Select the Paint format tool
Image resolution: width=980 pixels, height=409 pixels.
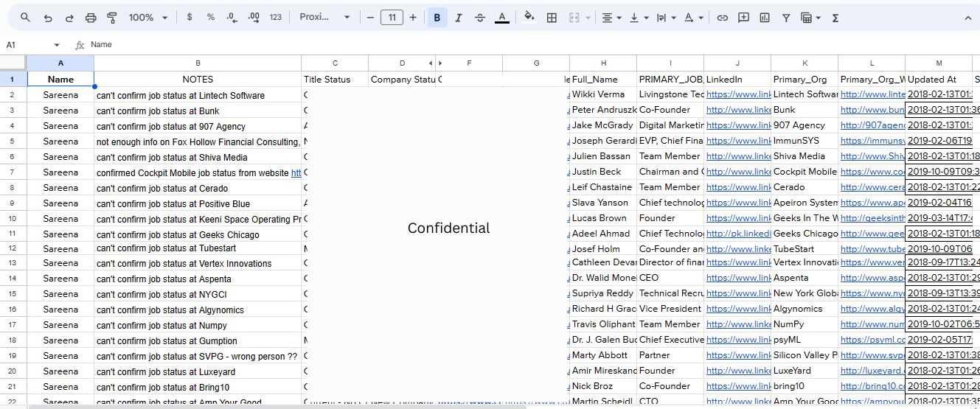coord(112,18)
